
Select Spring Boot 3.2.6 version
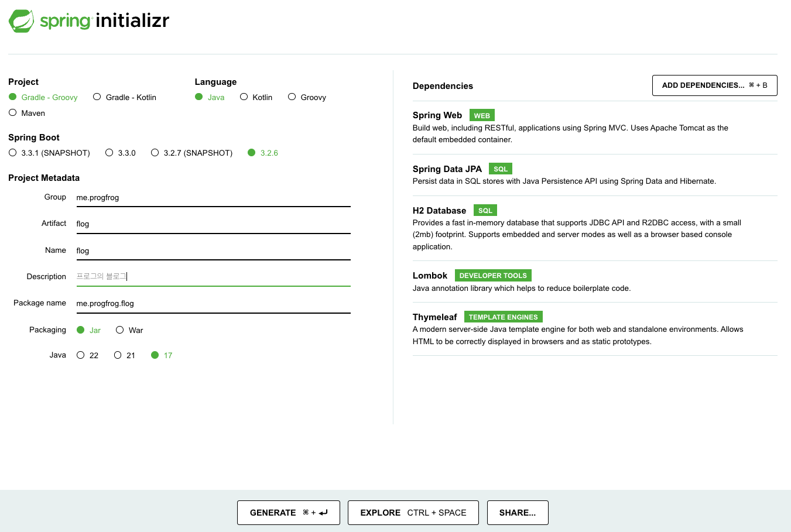(263, 153)
